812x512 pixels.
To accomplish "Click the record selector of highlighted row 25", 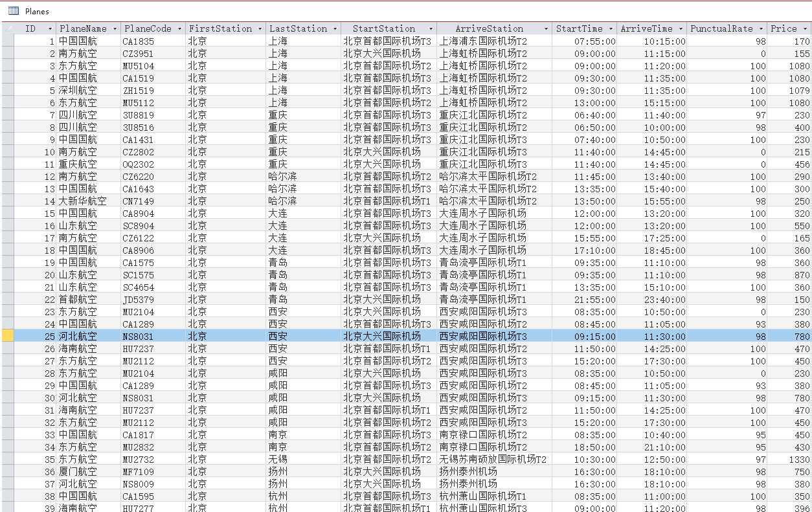I will (6, 336).
